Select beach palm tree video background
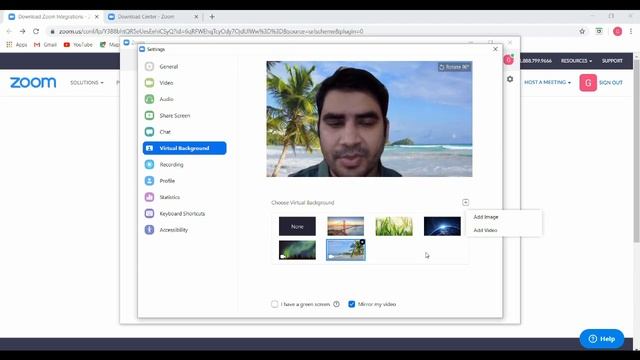Viewport: 640px width, 360px height. pos(345,251)
